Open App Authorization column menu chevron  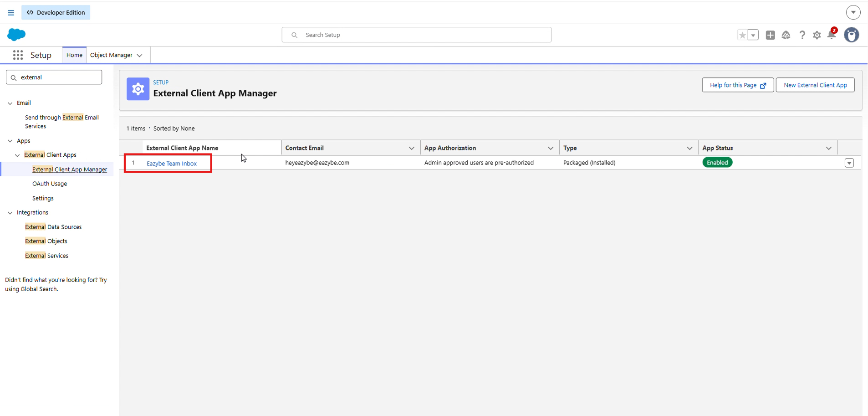click(x=551, y=148)
